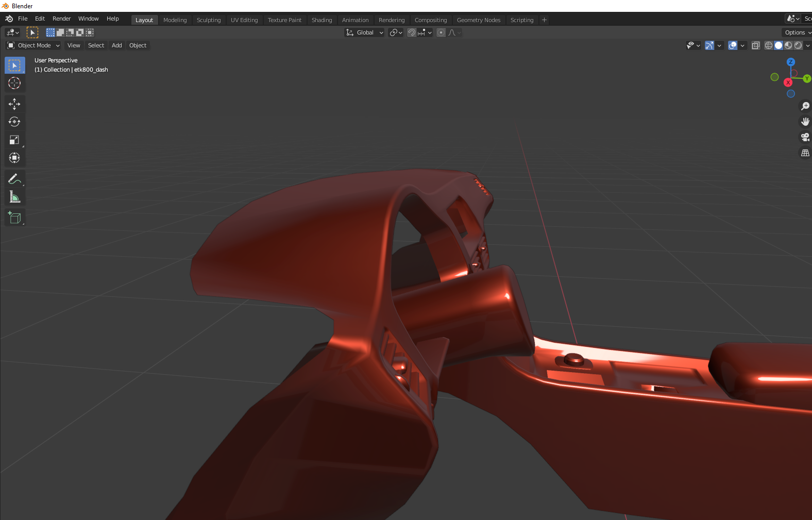The height and width of the screenshot is (520, 812).
Task: Zoom the view with magnifier icon
Action: pos(805,106)
